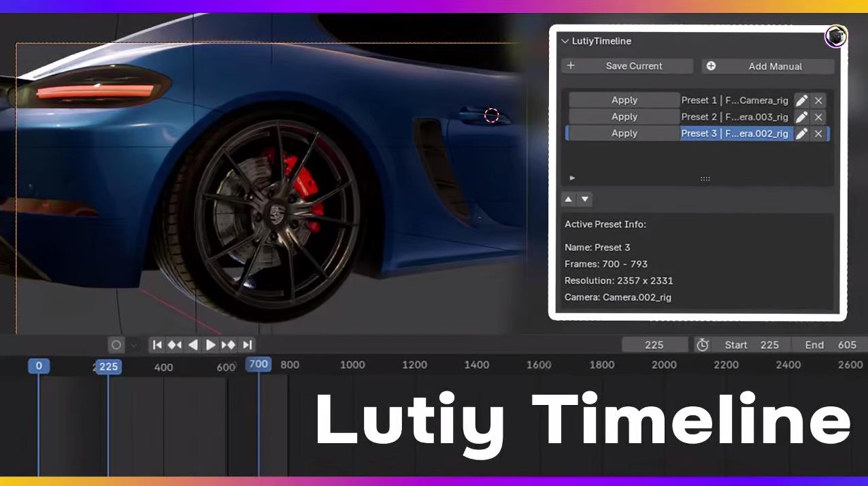Jump to the next keyframe
Image resolution: width=868 pixels, height=486 pixels.
pos(229,345)
